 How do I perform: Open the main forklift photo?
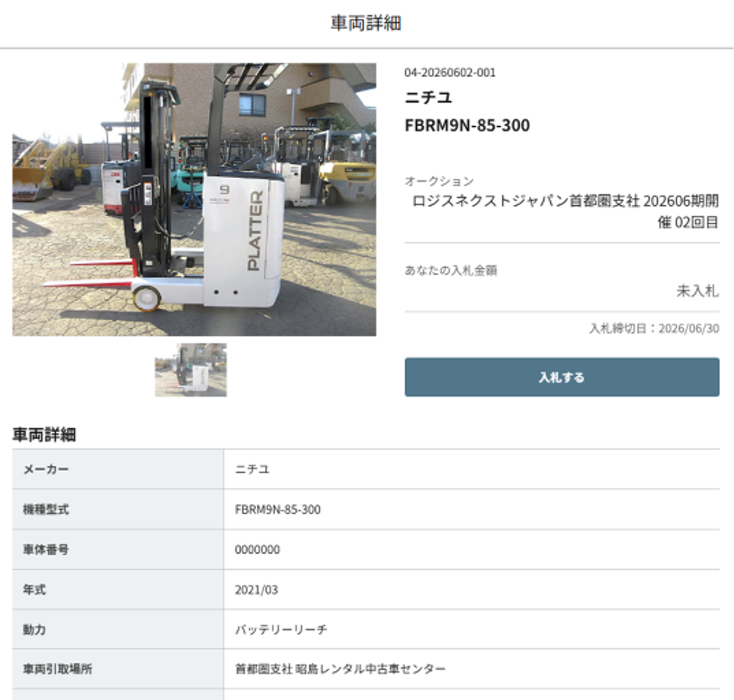pyautogui.click(x=194, y=199)
